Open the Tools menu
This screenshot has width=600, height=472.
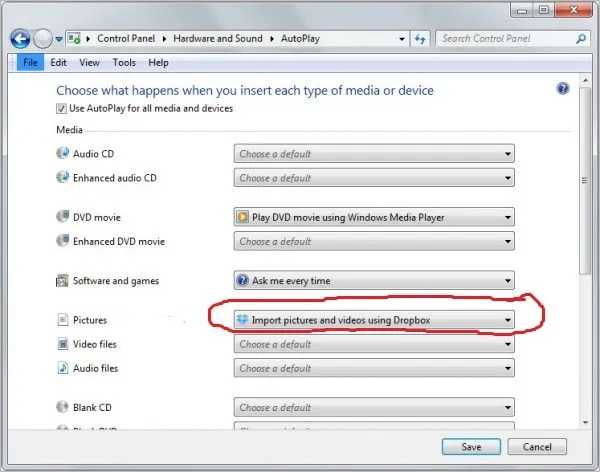tap(124, 62)
